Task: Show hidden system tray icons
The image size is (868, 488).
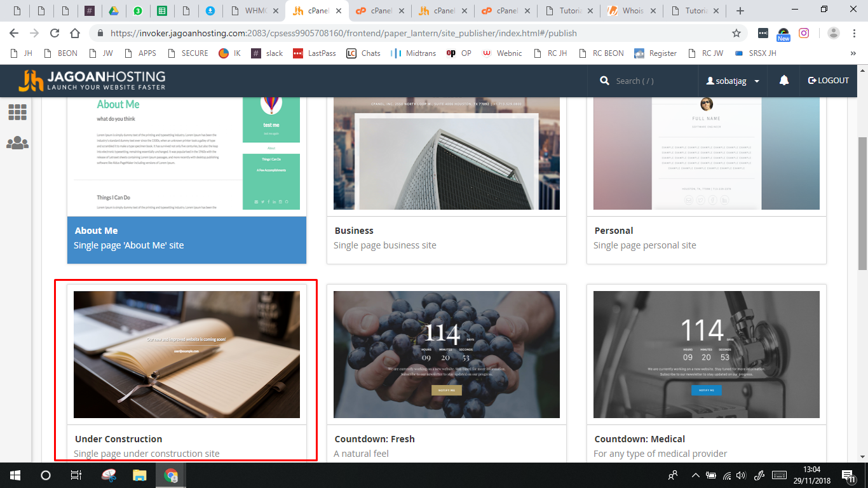Action: (x=696, y=475)
